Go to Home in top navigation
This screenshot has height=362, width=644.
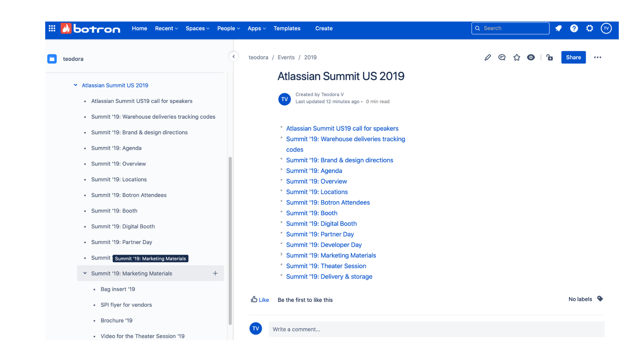(140, 28)
